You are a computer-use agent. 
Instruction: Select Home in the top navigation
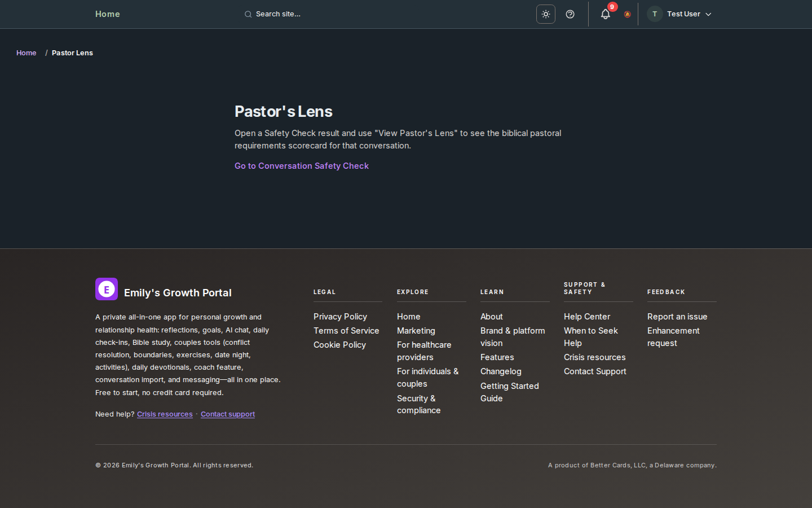tap(107, 14)
